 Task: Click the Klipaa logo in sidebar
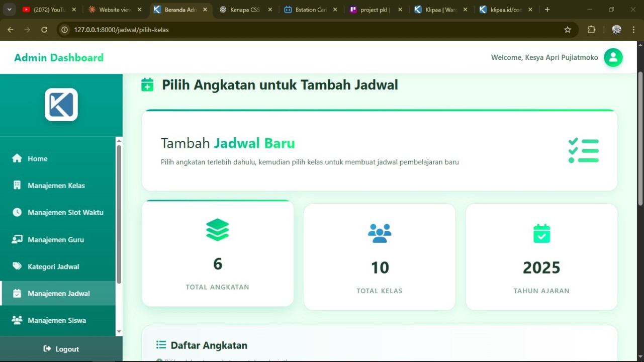coord(61,105)
